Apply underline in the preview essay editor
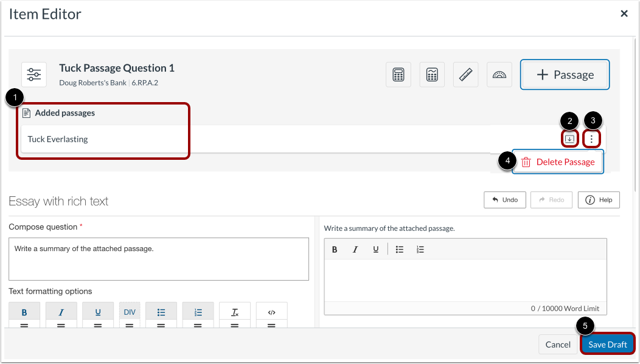Viewport: 640px width, 364px height. tap(376, 250)
